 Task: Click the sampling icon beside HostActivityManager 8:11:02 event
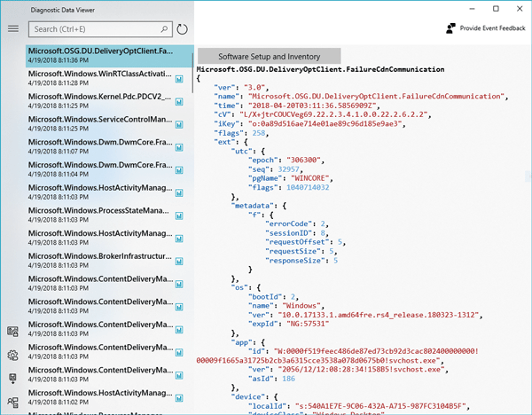pos(179,398)
